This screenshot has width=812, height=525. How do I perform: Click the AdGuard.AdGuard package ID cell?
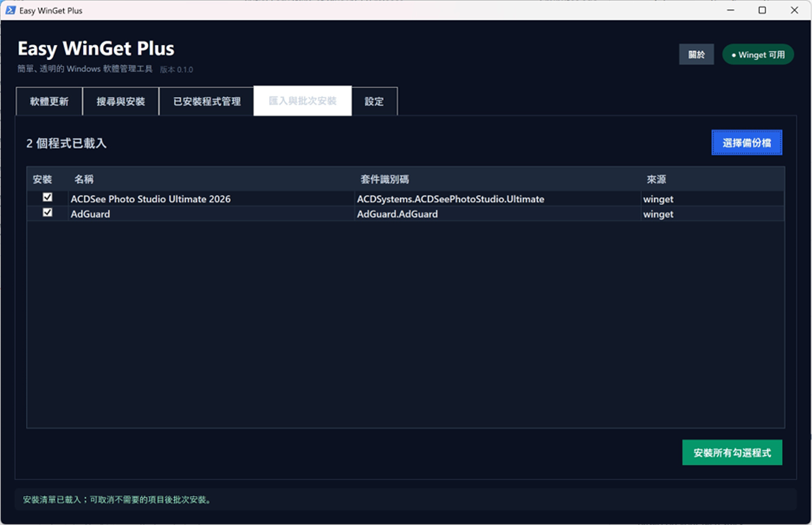pos(498,214)
